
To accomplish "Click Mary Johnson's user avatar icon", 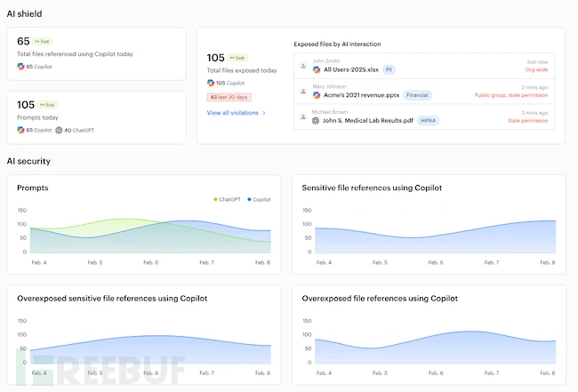I will [x=303, y=91].
